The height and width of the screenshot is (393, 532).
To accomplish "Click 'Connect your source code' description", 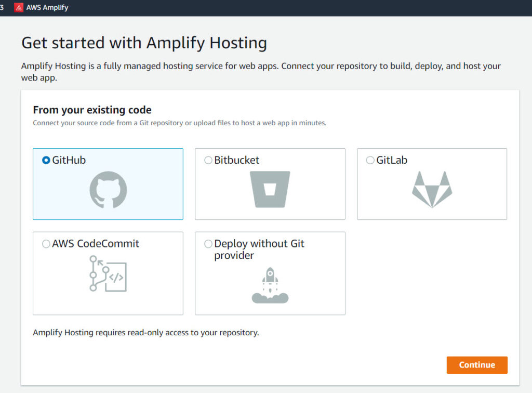I will [179, 123].
